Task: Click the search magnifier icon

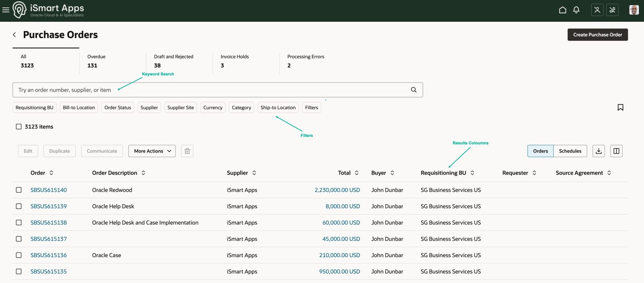Action: pyautogui.click(x=414, y=90)
